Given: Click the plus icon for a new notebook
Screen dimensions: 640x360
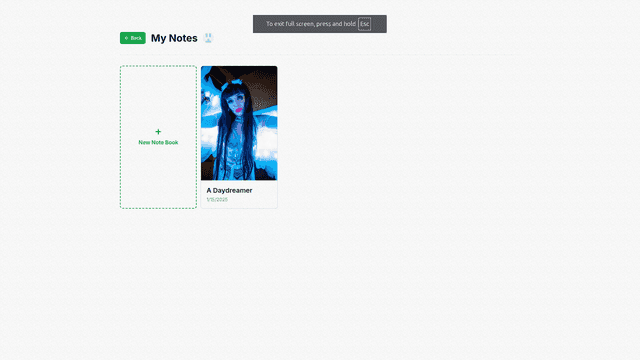Looking at the screenshot, I should [158, 131].
